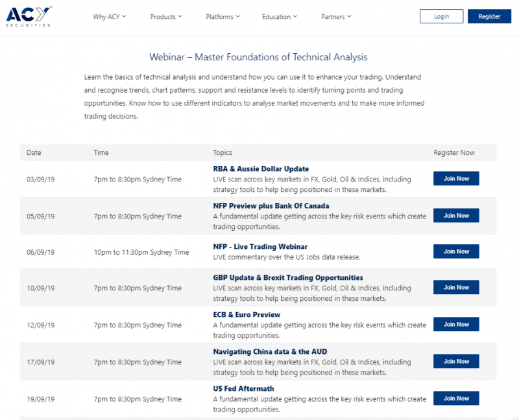Click the Time column header
Screen dimensions: 519x420
[x=101, y=153]
